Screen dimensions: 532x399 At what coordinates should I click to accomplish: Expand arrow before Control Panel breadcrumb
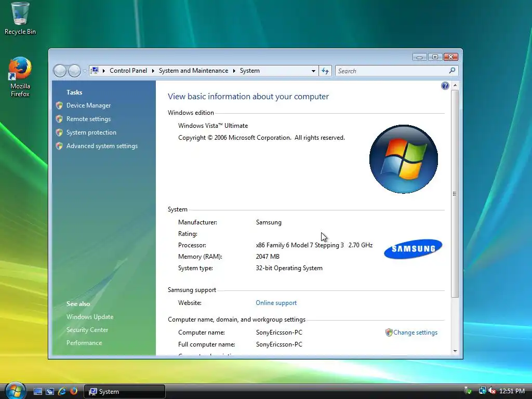click(104, 71)
